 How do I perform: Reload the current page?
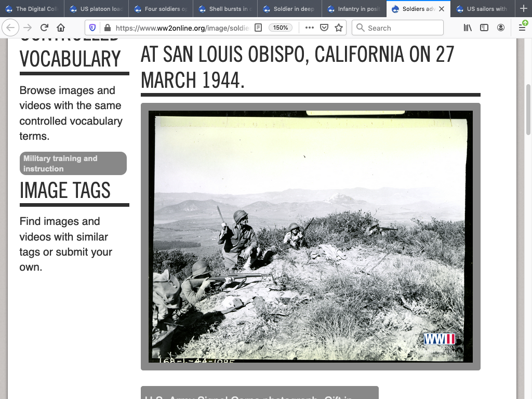(44, 28)
